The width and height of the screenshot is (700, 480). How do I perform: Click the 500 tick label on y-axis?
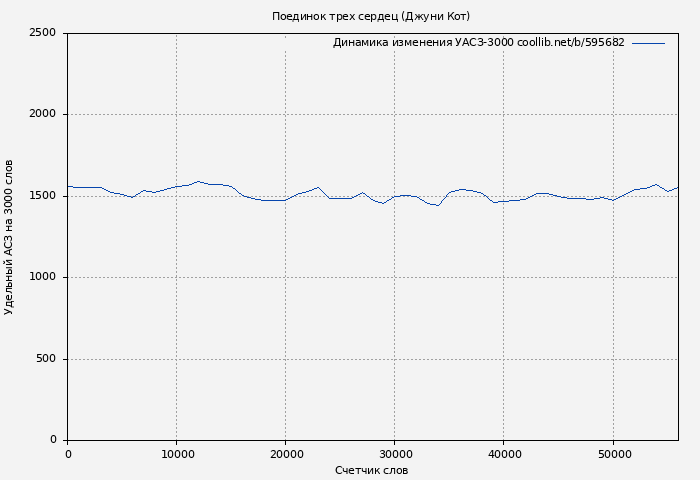46,359
